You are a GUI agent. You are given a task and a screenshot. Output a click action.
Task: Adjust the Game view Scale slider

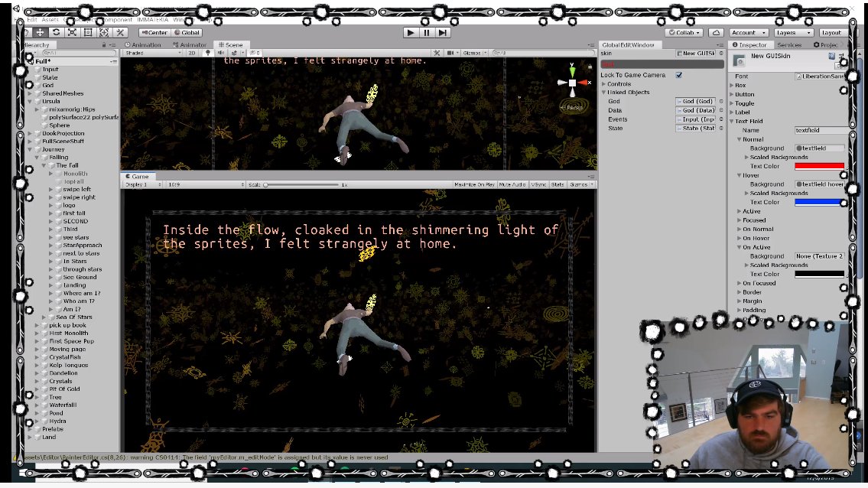click(301, 184)
